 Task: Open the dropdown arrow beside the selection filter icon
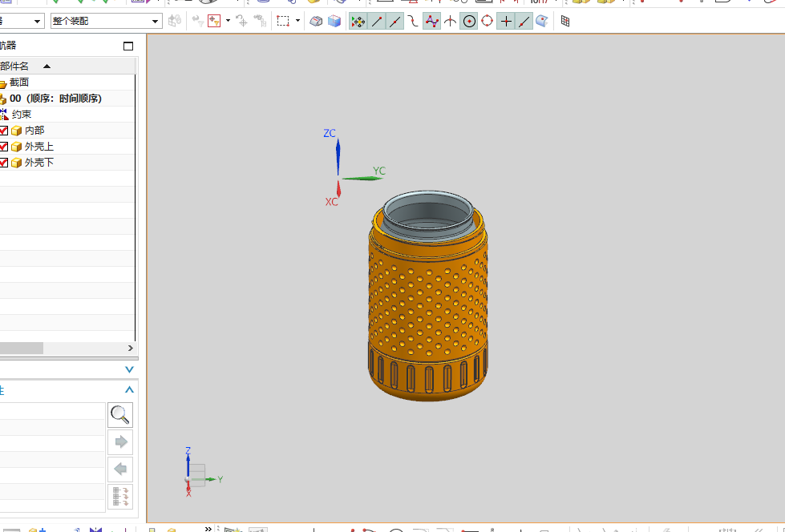228,21
